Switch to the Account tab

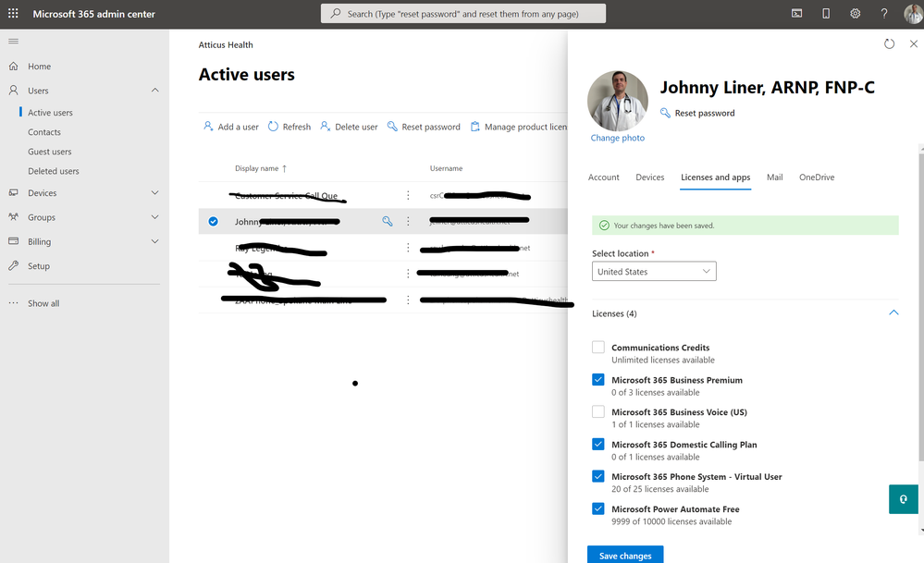click(x=603, y=177)
